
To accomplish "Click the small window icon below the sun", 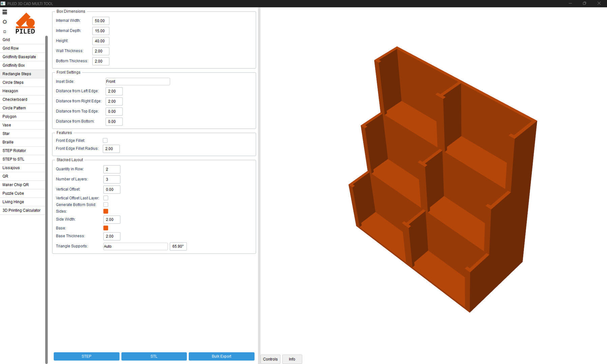I will point(5,32).
